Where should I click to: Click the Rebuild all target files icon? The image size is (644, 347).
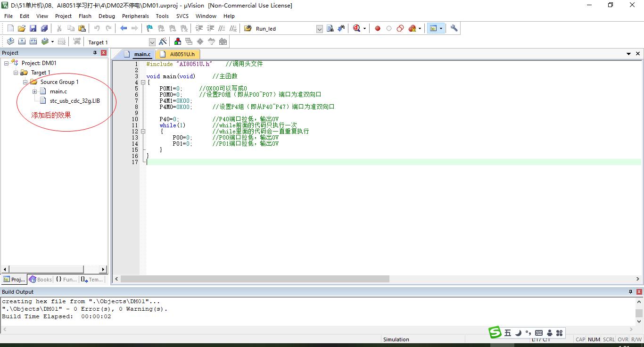click(33, 41)
